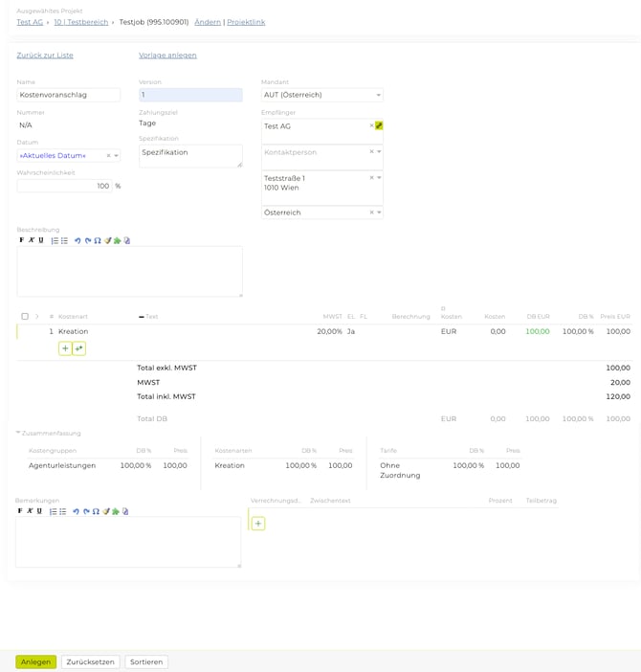The width and height of the screenshot is (641, 672).
Task: Open the Projektlink link
Action: coord(246,21)
